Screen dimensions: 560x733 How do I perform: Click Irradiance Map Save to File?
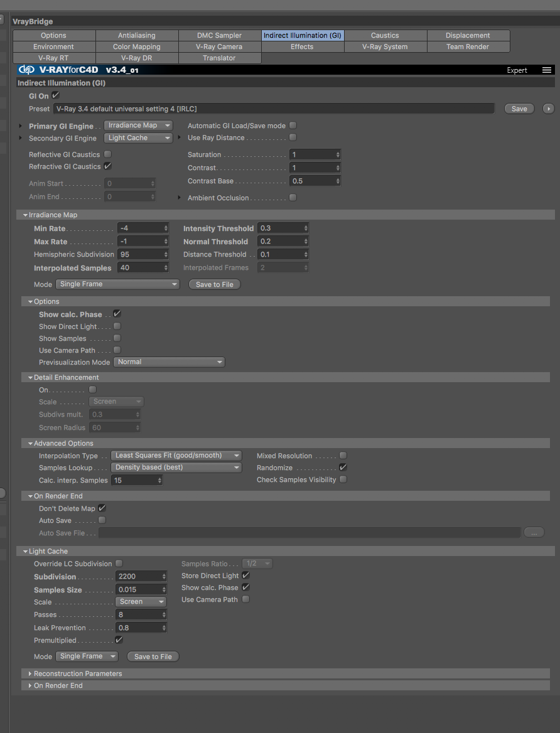coord(215,284)
